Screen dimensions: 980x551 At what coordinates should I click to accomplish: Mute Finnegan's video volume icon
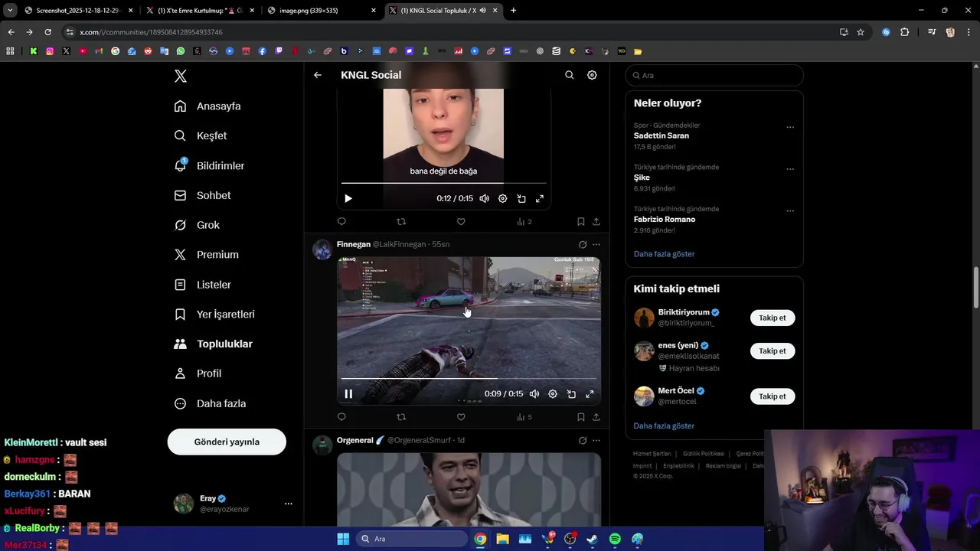click(x=534, y=394)
